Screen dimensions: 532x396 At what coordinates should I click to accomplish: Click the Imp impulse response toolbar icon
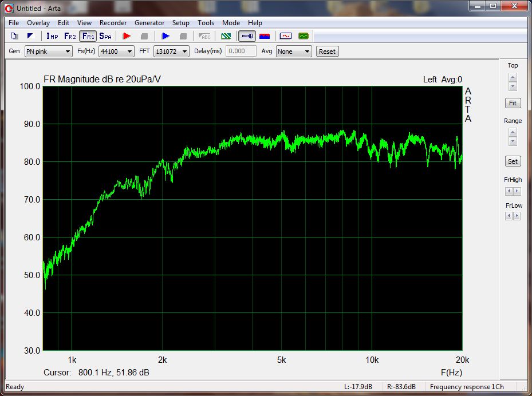(52, 36)
